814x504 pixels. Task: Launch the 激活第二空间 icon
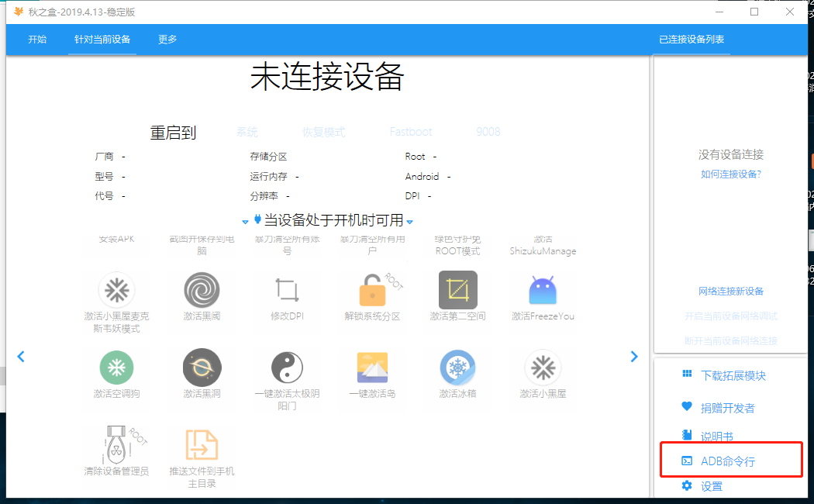coord(457,291)
